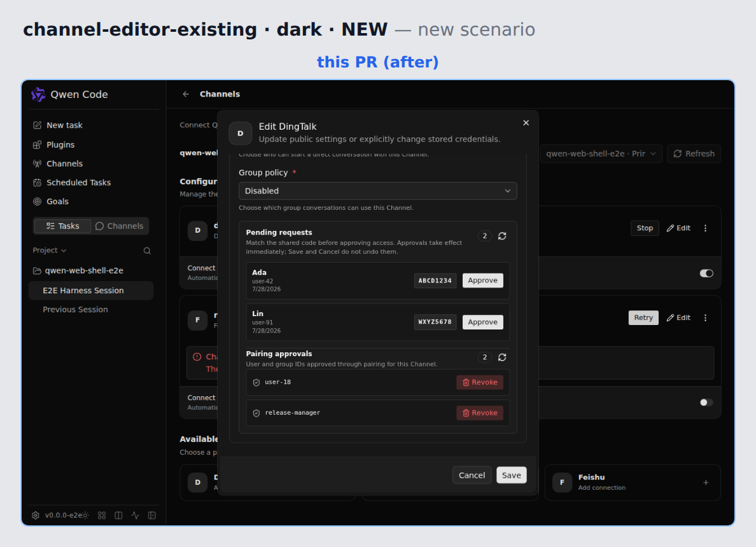
Task: Add a Feishu connection card
Action: pos(633,482)
